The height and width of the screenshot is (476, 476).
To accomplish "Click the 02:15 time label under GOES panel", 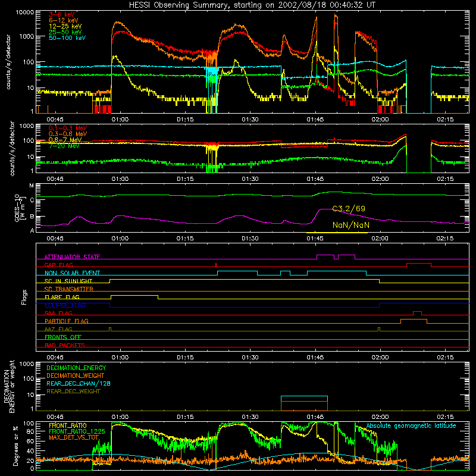I will 445,239.
